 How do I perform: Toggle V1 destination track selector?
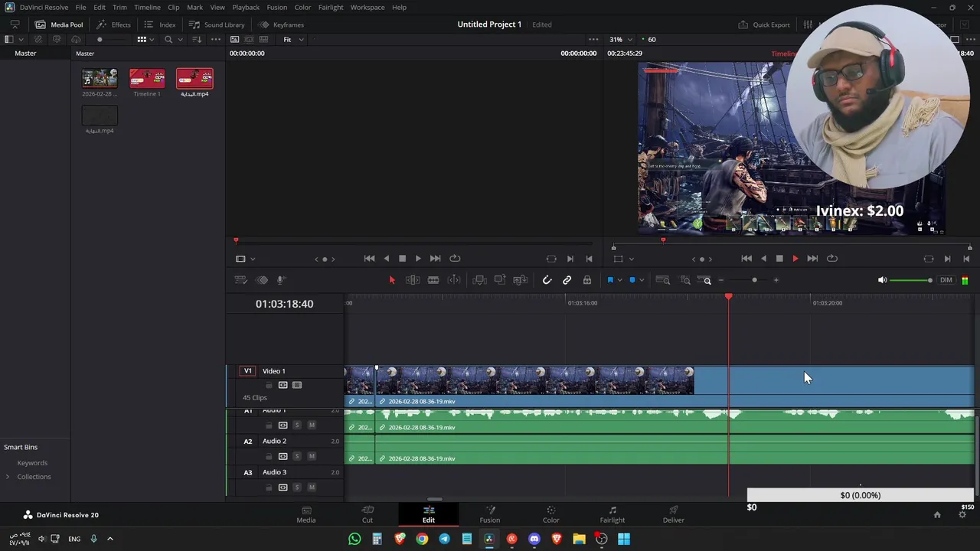coord(247,371)
